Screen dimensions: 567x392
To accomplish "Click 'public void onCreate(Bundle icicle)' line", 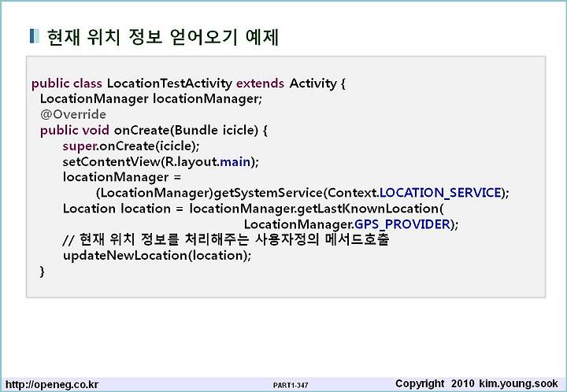I will click(154, 131).
